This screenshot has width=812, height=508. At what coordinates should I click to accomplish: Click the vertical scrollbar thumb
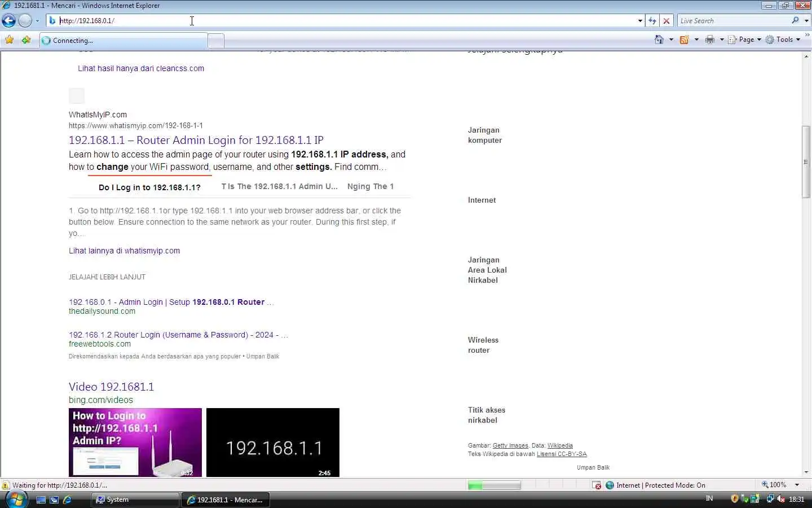(x=806, y=162)
